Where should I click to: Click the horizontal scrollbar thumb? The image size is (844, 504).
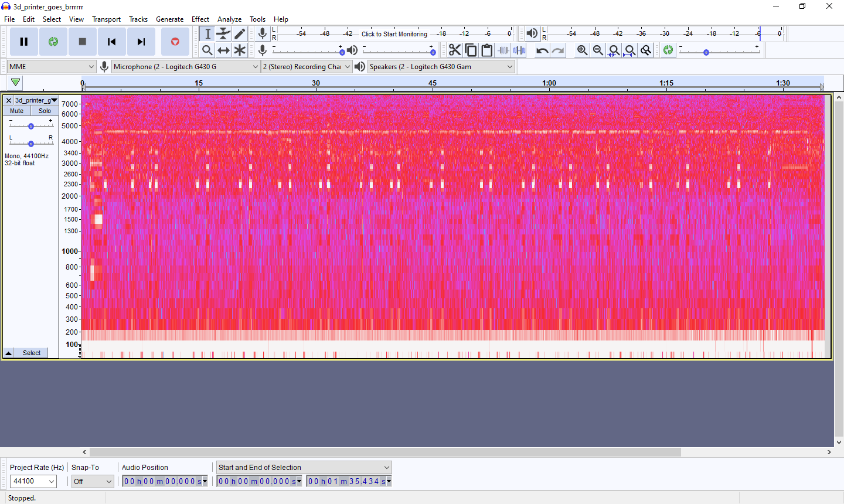tap(385, 452)
